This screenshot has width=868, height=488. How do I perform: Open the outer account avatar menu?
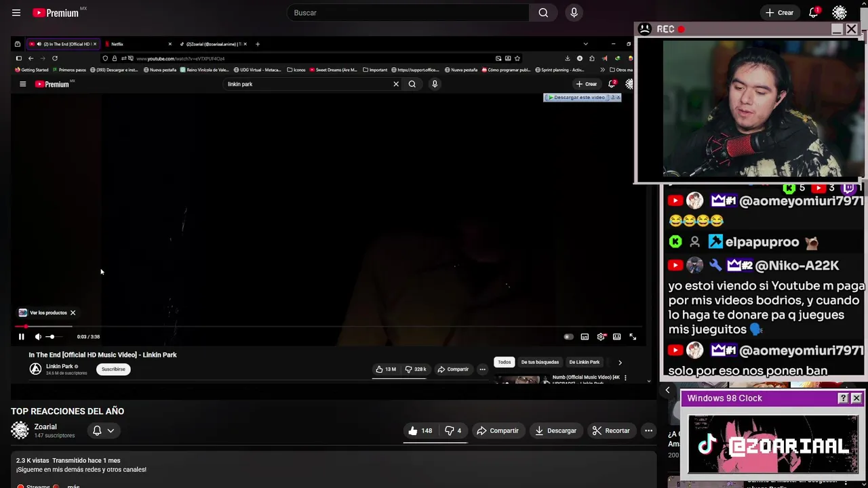[840, 12]
